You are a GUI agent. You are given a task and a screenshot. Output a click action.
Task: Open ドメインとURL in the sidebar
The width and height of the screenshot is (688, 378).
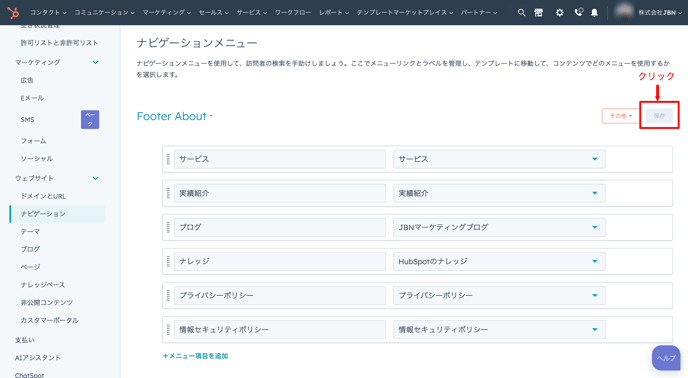pos(43,196)
